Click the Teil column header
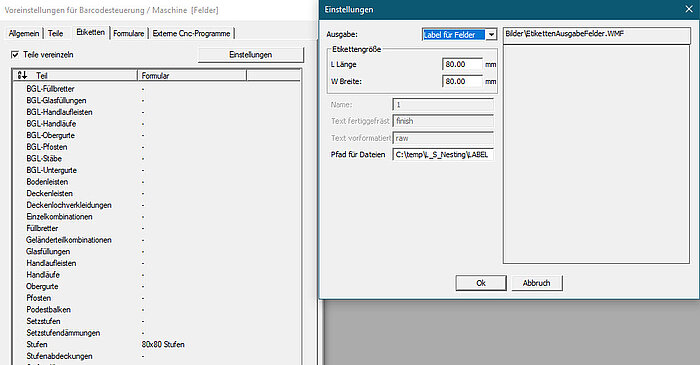The image size is (700, 365). tap(75, 75)
